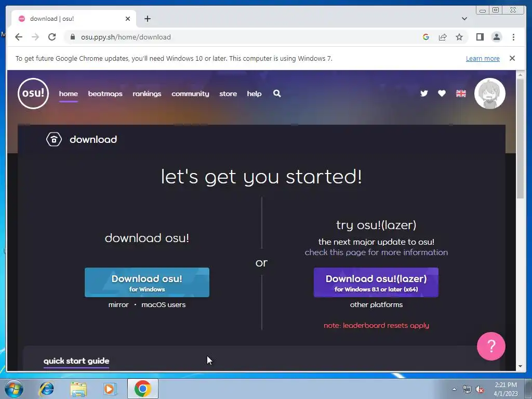Image resolution: width=532 pixels, height=399 pixels.
Task: Go back with Chrome's back arrow
Action: [x=19, y=37]
